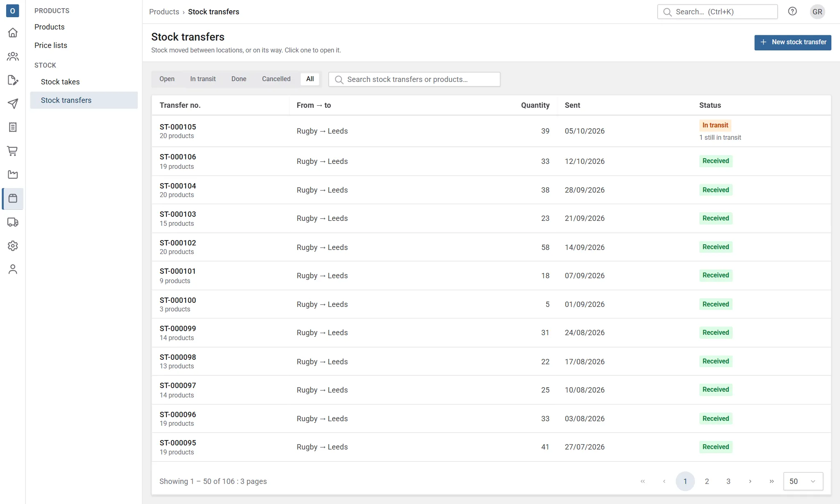The height and width of the screenshot is (504, 840).
Task: Focus the Search stock transfers or products field
Action: [x=414, y=79]
